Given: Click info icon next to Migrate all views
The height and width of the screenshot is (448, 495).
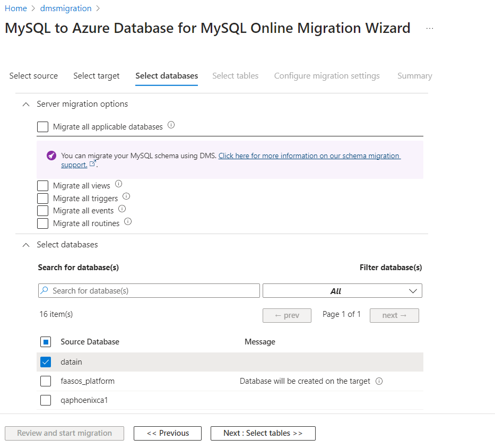Looking at the screenshot, I should pos(118,184).
